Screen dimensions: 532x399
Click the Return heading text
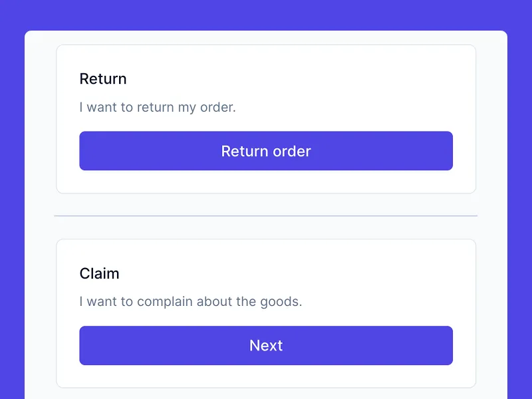coord(102,78)
